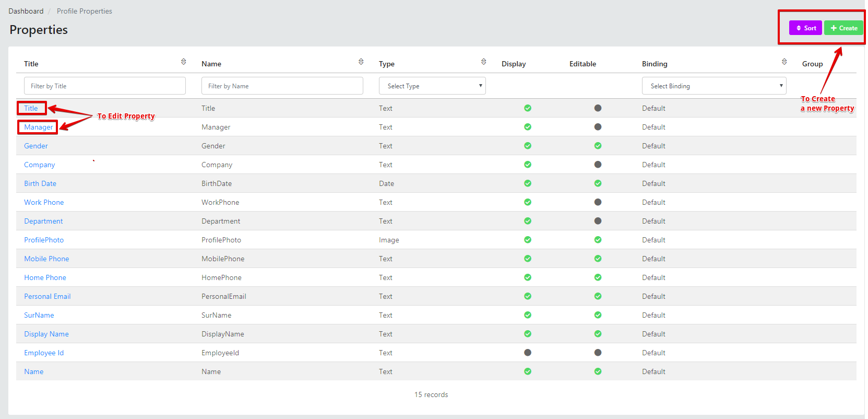
Task: Click Display check icon for Home Phone row
Action: click(528, 277)
